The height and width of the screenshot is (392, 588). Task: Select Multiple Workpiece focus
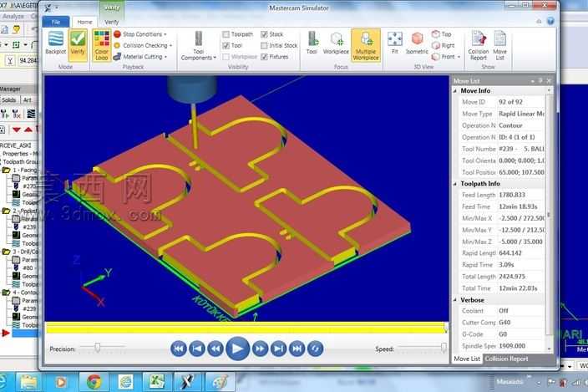[366, 45]
